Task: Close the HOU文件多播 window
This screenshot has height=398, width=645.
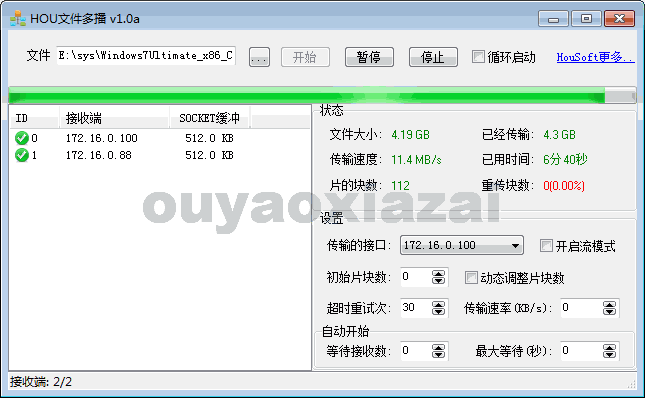Action: click(x=619, y=19)
